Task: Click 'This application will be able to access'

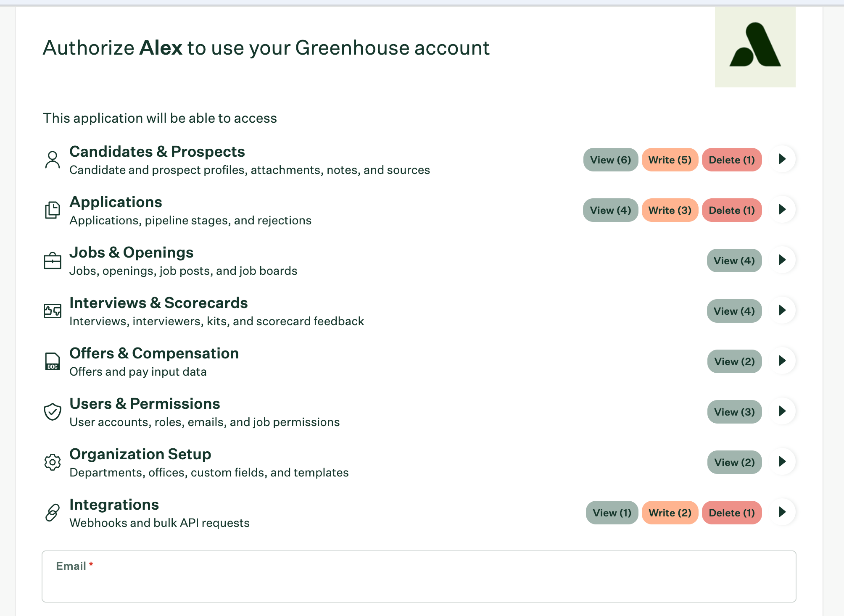Action: 160,118
